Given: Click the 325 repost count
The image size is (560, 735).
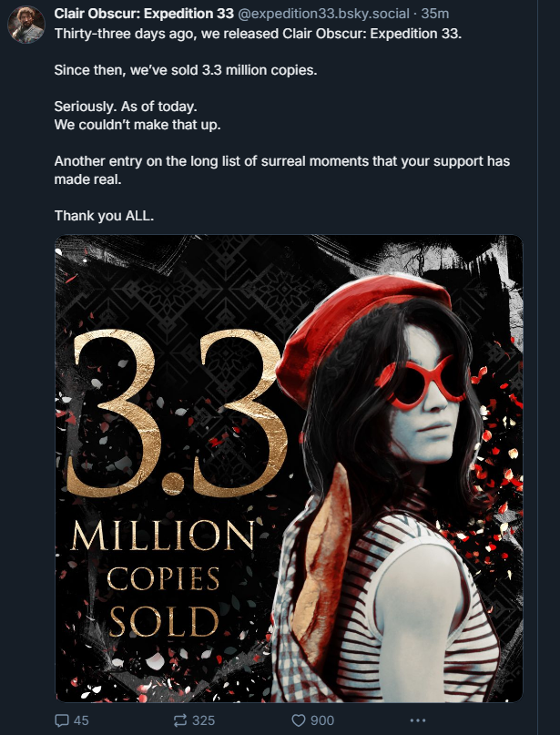Looking at the screenshot, I should [x=203, y=720].
